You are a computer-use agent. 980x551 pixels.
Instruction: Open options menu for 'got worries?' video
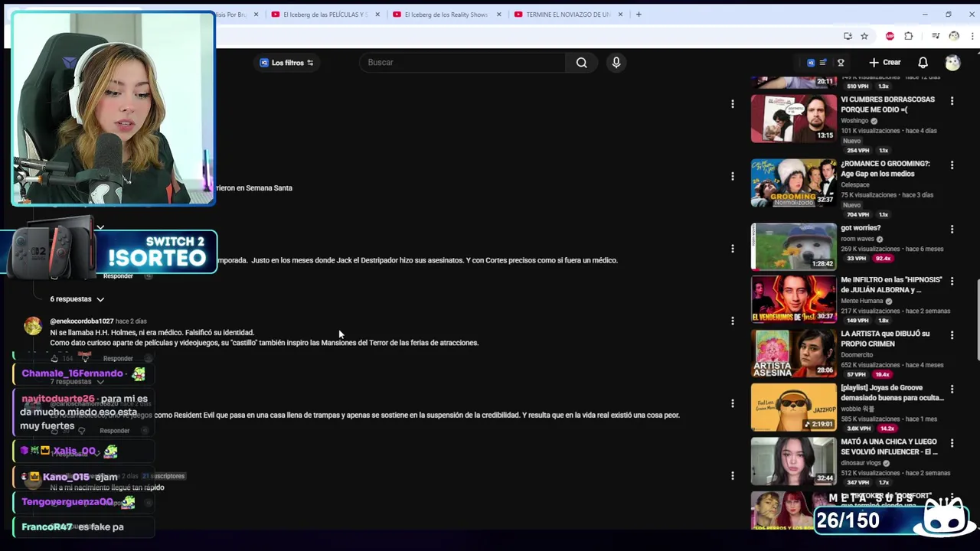tap(952, 229)
